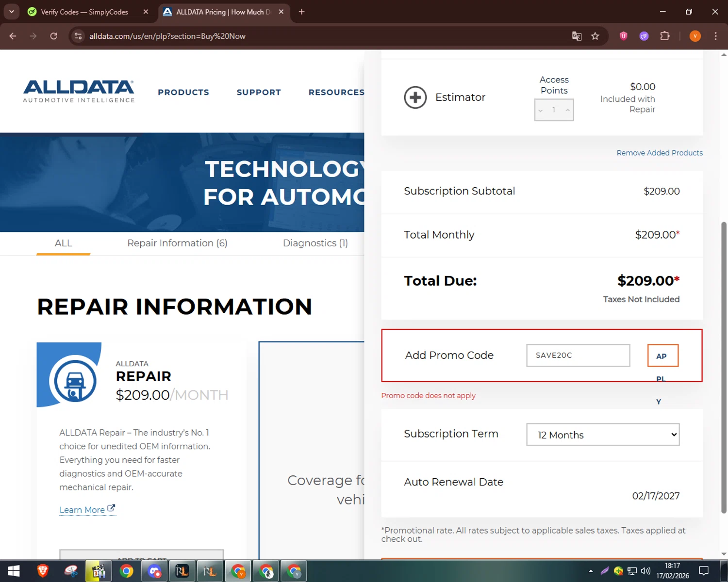Open the Discord taskbar icon

[x=155, y=571]
